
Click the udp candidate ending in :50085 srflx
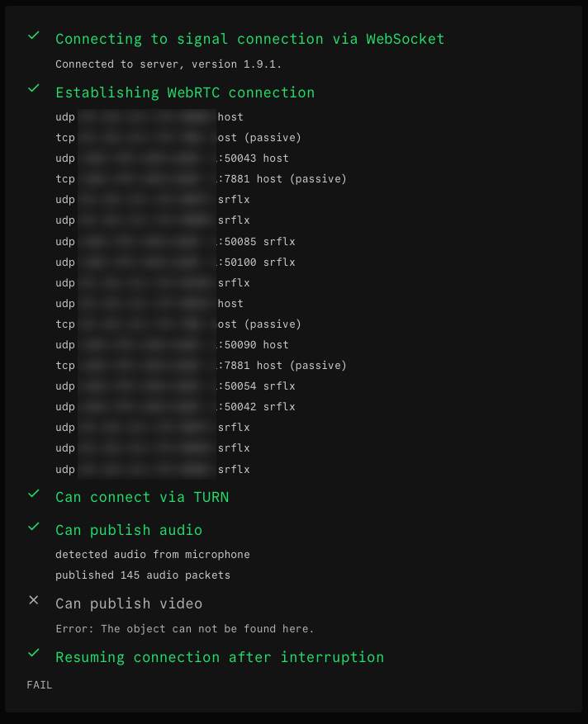(x=175, y=242)
